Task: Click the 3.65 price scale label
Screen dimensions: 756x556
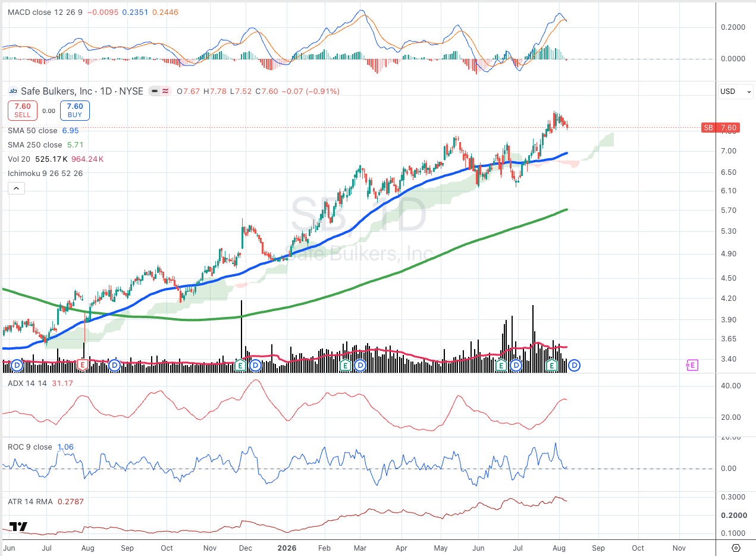Action: (x=729, y=338)
